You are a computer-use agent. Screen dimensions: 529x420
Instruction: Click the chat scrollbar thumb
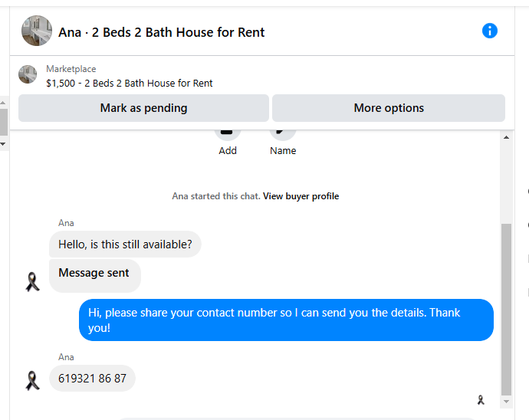click(x=505, y=307)
